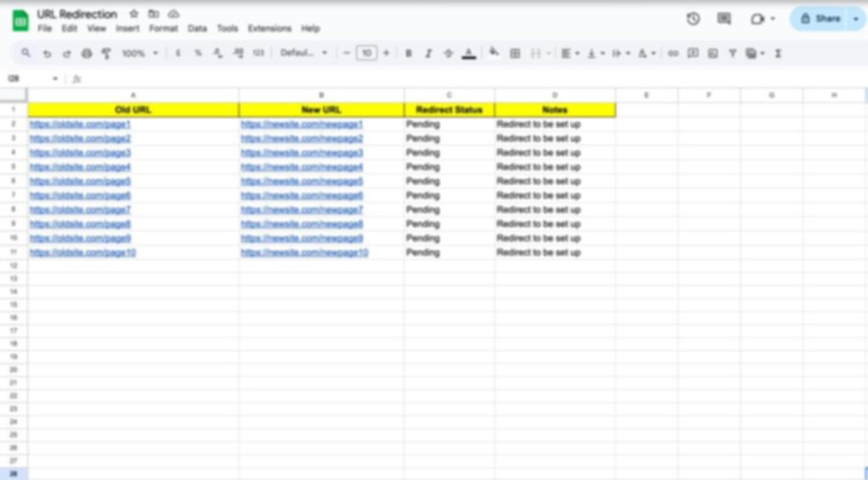Open the Format menu

click(x=164, y=28)
